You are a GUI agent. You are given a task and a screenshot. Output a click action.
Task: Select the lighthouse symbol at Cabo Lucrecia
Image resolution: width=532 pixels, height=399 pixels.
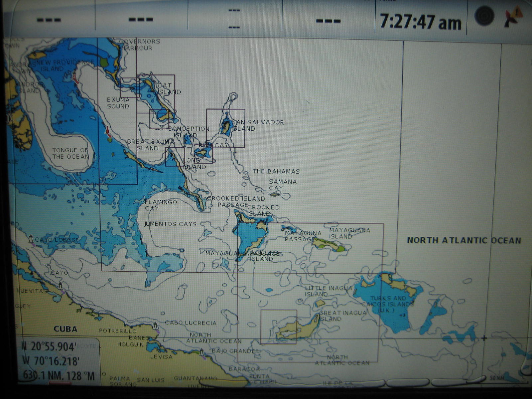tap(155, 326)
